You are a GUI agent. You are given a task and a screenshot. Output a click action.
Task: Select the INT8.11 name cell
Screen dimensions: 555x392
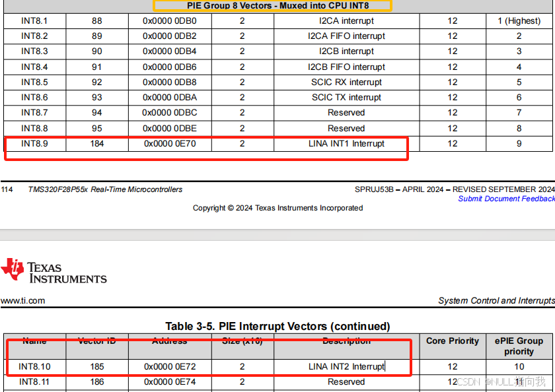pos(34,381)
